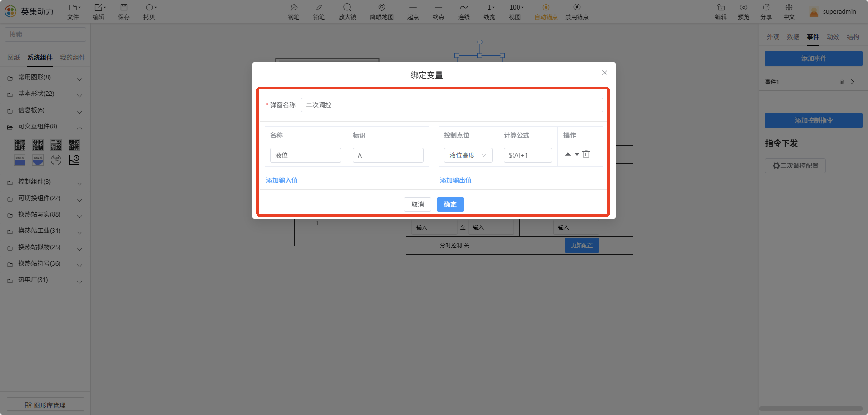Image resolution: width=868 pixels, height=415 pixels.
Task: Open the superadmin user menu
Action: (833, 12)
